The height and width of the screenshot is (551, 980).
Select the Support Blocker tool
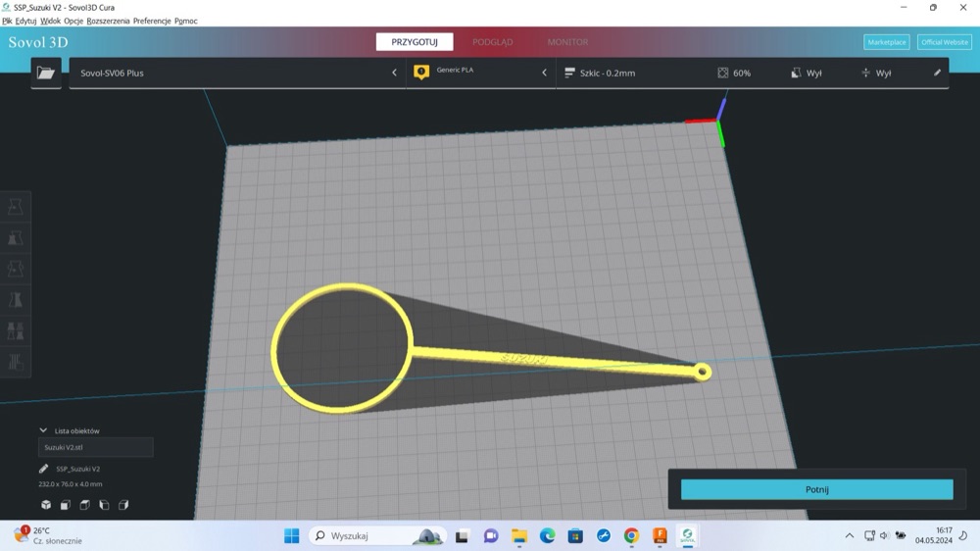(16, 362)
